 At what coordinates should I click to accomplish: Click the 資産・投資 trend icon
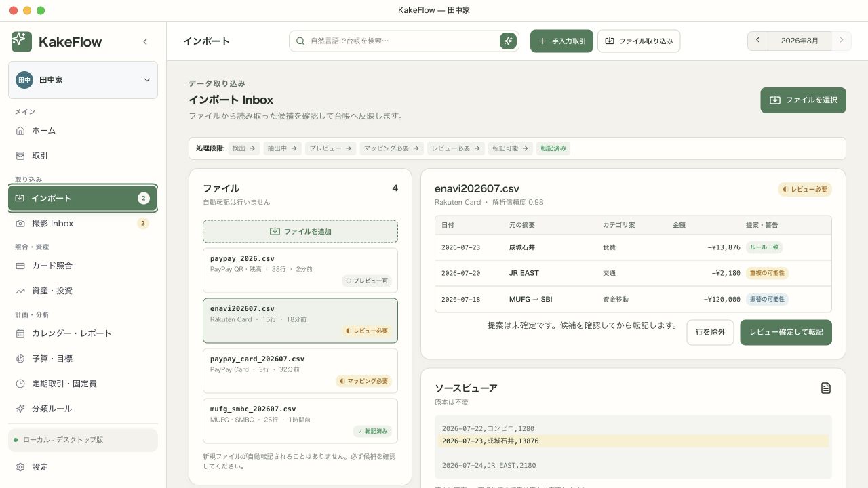coord(20,291)
